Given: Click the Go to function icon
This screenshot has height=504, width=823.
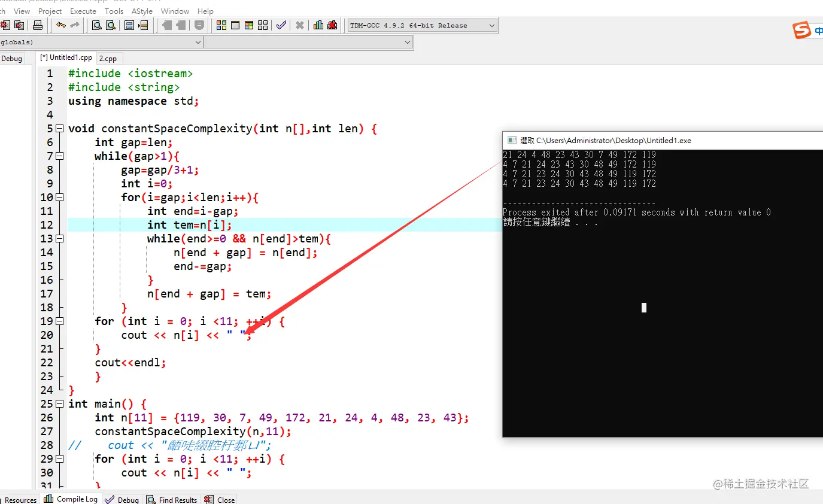Looking at the screenshot, I should pos(129,25).
